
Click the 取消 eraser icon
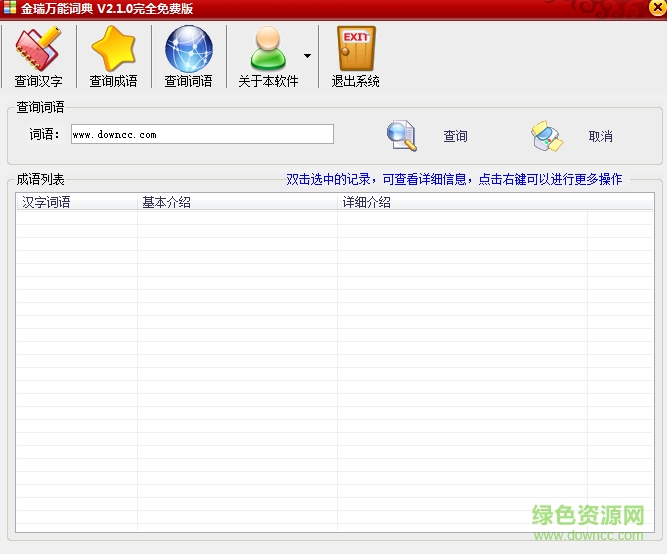point(547,136)
